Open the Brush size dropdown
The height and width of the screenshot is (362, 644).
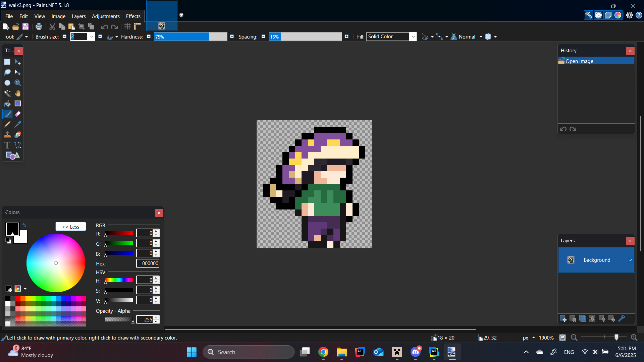click(92, 37)
